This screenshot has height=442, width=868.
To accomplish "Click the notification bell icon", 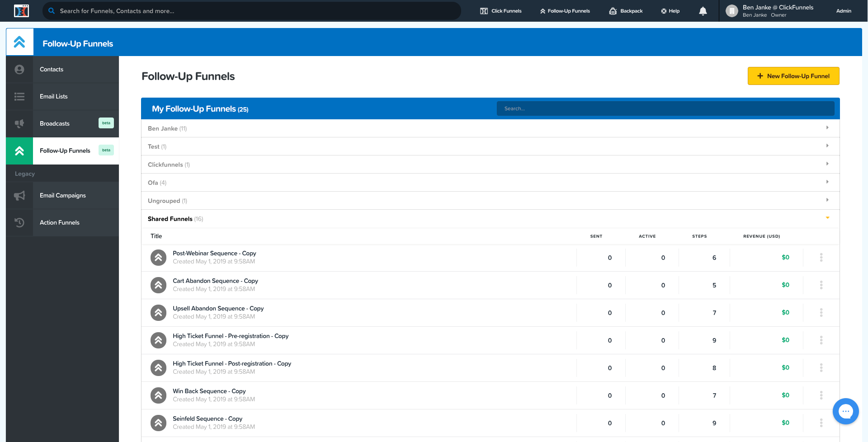I will tap(703, 10).
